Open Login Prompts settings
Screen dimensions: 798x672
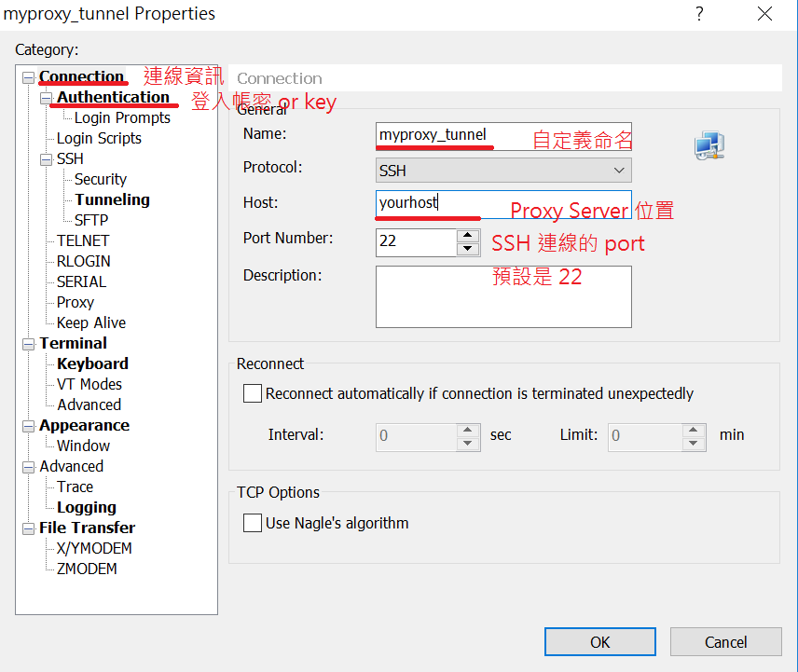122,117
